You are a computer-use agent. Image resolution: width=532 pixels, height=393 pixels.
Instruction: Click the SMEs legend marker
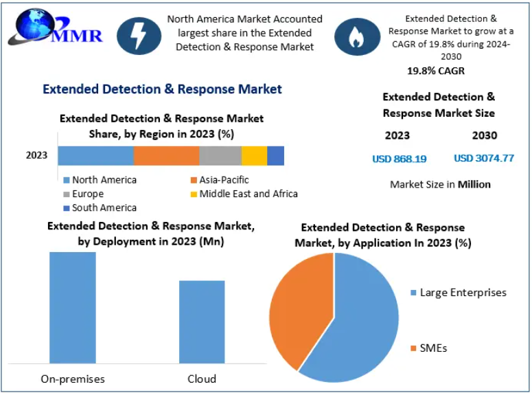click(413, 348)
